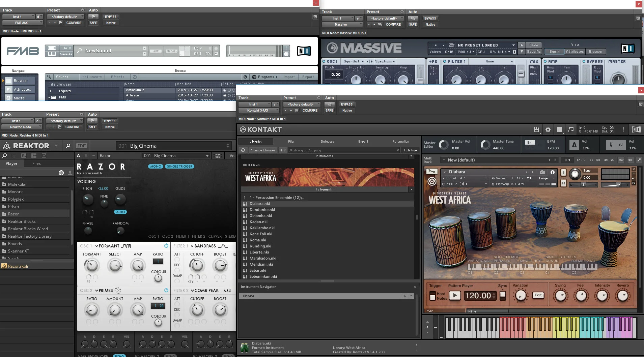Image resolution: width=644 pixels, height=357 pixels.
Task: Toggle Reaktor MIDI OSC icon
Action: [x=218, y=155]
